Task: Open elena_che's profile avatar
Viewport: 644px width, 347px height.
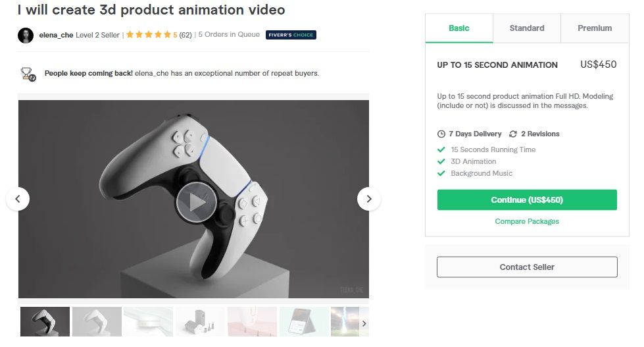Action: [26, 36]
